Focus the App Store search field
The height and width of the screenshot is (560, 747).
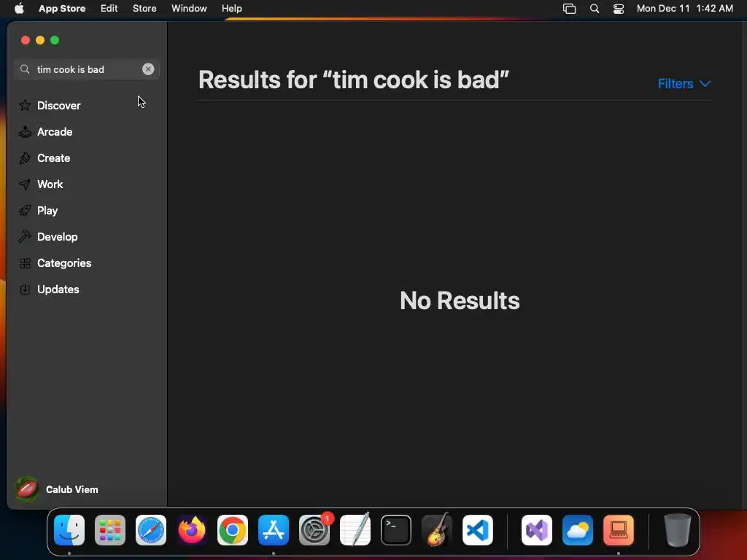(x=87, y=69)
